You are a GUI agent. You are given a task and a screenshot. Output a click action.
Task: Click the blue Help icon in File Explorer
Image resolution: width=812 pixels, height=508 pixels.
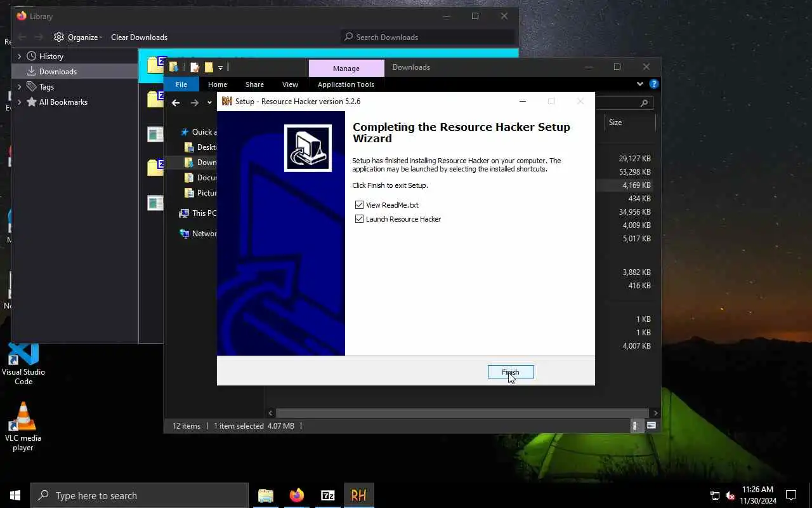tap(654, 84)
